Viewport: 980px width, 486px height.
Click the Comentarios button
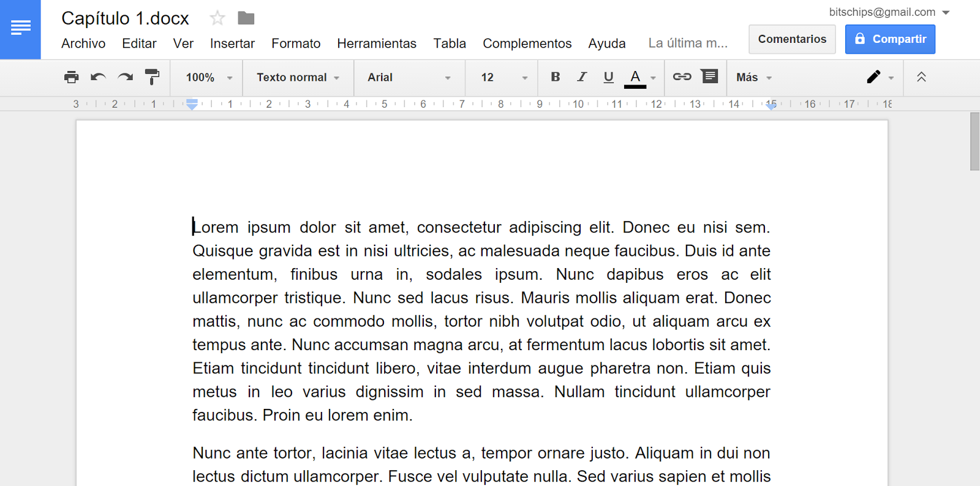pyautogui.click(x=792, y=39)
